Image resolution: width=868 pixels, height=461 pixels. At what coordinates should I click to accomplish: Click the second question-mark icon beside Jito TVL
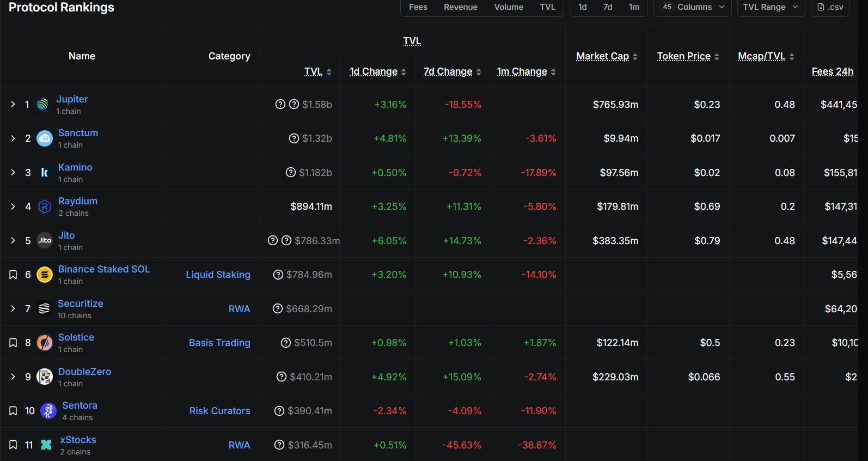click(286, 240)
